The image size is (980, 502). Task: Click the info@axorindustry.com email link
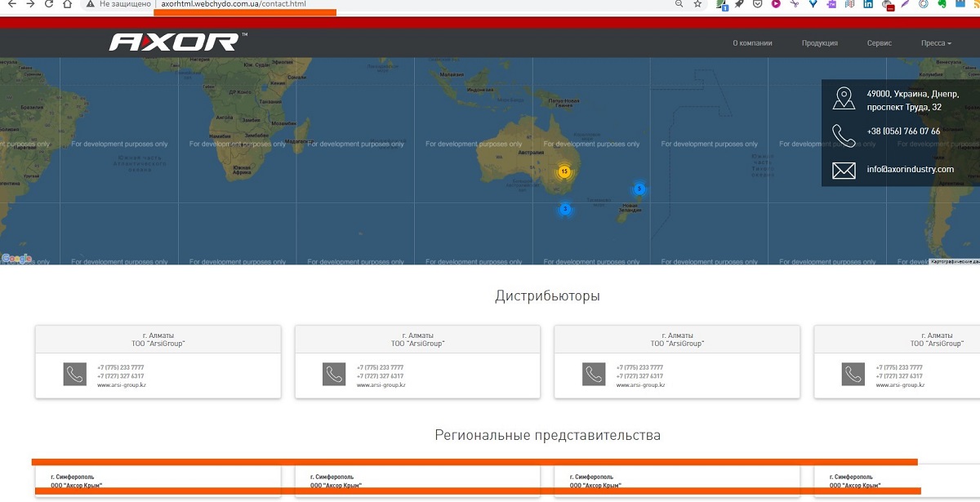(910, 170)
